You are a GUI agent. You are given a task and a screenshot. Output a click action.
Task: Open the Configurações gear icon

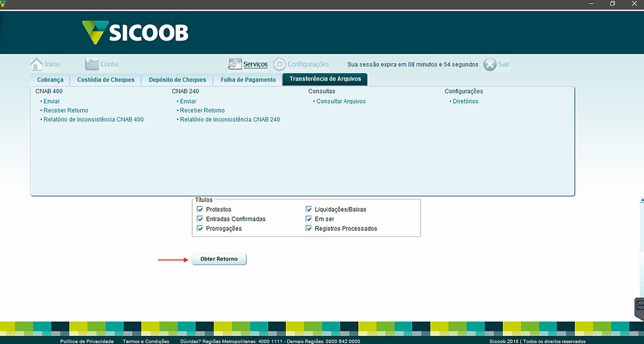(x=279, y=64)
